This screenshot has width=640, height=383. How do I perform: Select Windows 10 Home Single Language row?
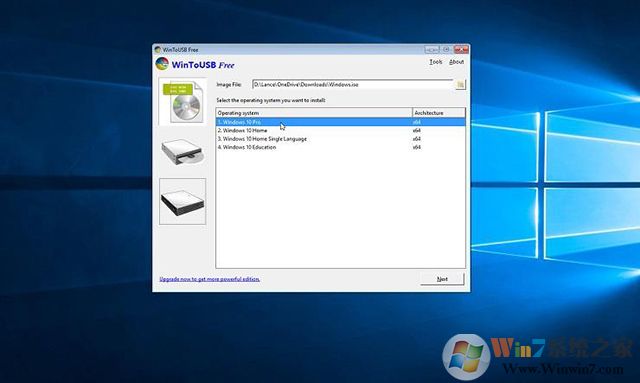(x=340, y=139)
